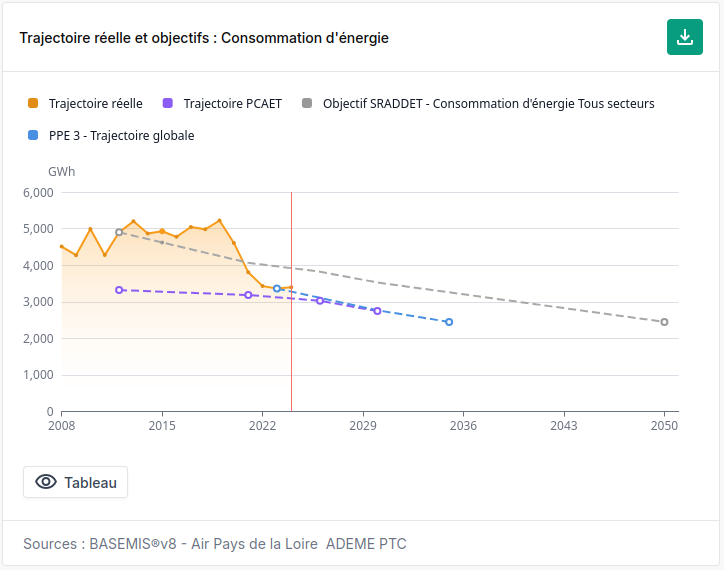Toggle the Objectif SRADDET legend entry

[x=478, y=103]
